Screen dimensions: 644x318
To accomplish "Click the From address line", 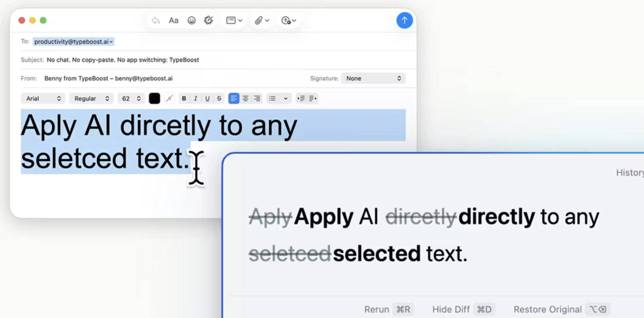I will pos(108,78).
